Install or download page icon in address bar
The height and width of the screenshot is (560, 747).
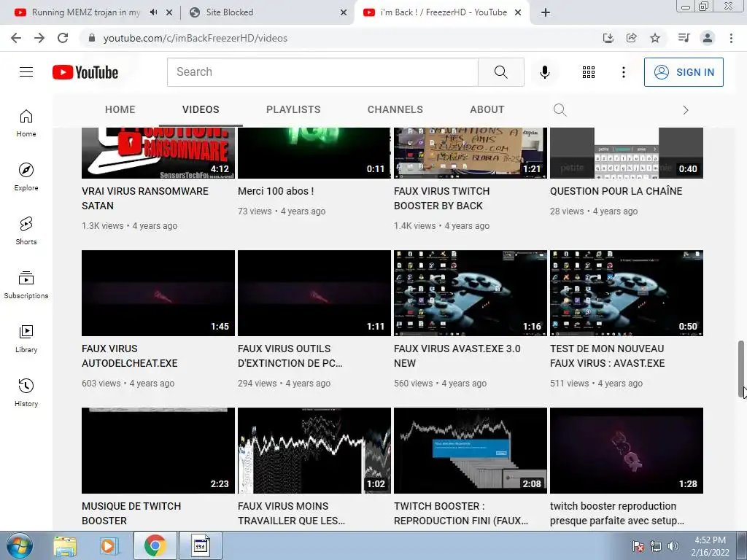coord(608,38)
